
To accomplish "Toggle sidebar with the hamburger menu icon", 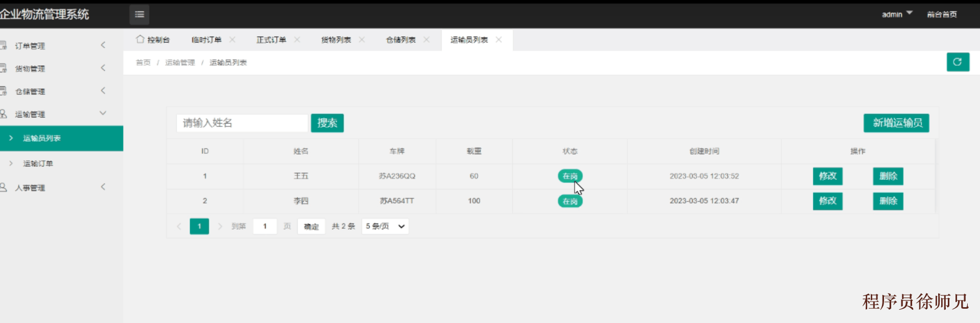I will click(139, 14).
